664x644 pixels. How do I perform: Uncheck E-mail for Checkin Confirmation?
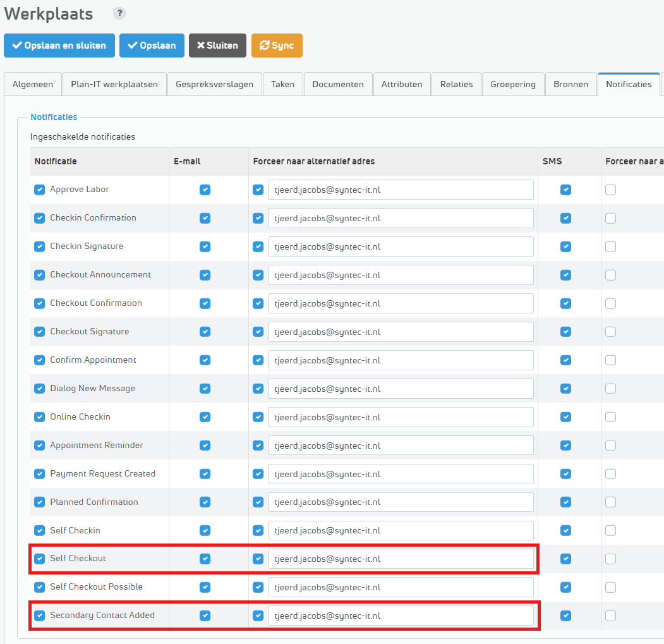pyautogui.click(x=205, y=218)
